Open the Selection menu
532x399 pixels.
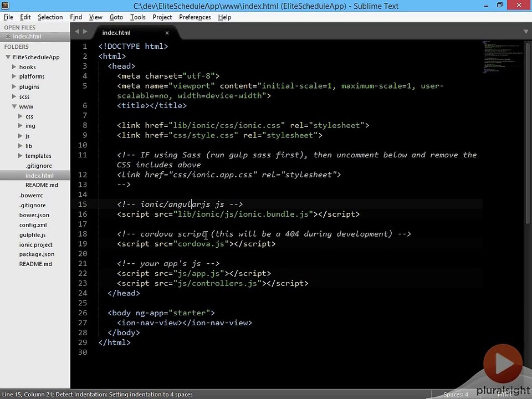click(x=50, y=17)
